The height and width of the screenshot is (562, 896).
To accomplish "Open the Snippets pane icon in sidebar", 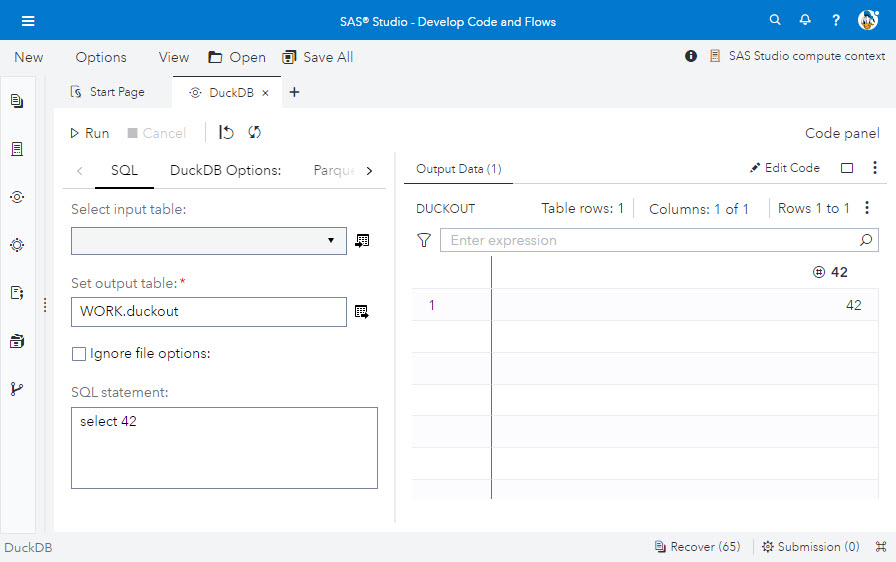I will pyautogui.click(x=17, y=293).
